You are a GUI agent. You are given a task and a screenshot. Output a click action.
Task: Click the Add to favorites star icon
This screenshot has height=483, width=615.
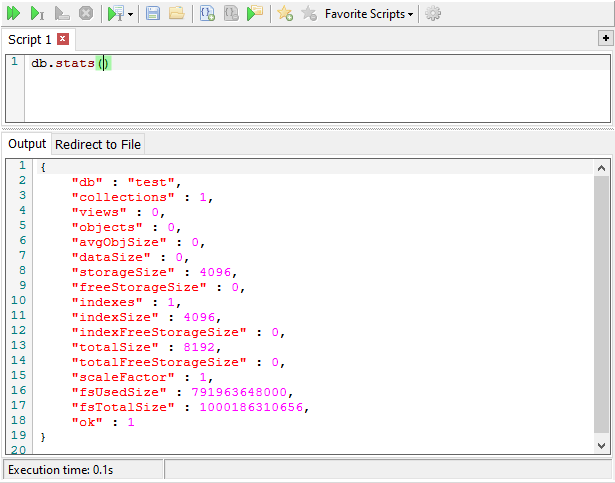tap(285, 14)
